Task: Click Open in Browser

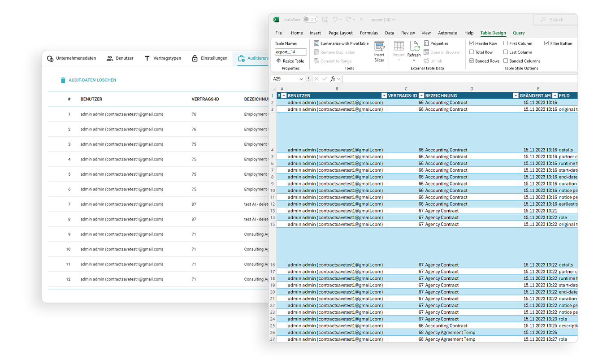Action: (442, 52)
